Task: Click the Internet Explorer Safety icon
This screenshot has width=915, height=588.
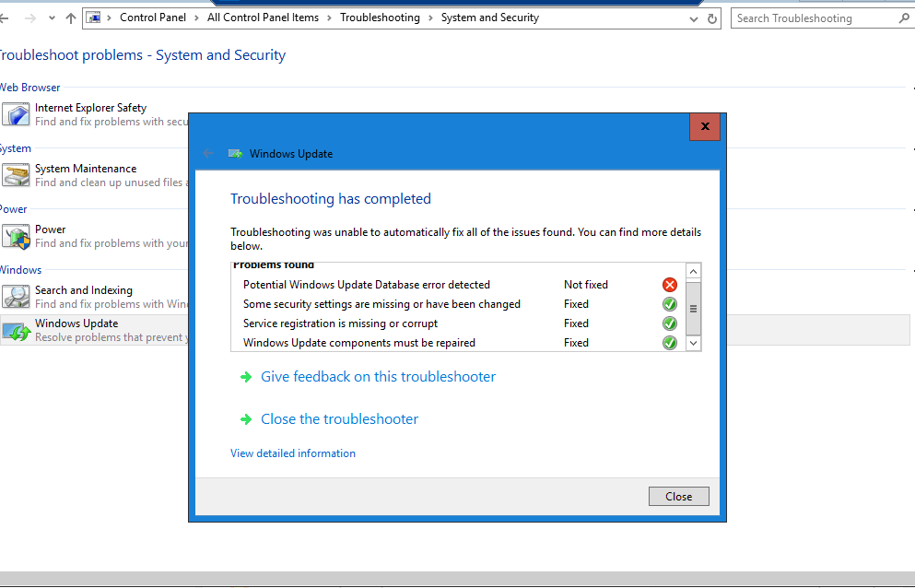Action: (16, 114)
